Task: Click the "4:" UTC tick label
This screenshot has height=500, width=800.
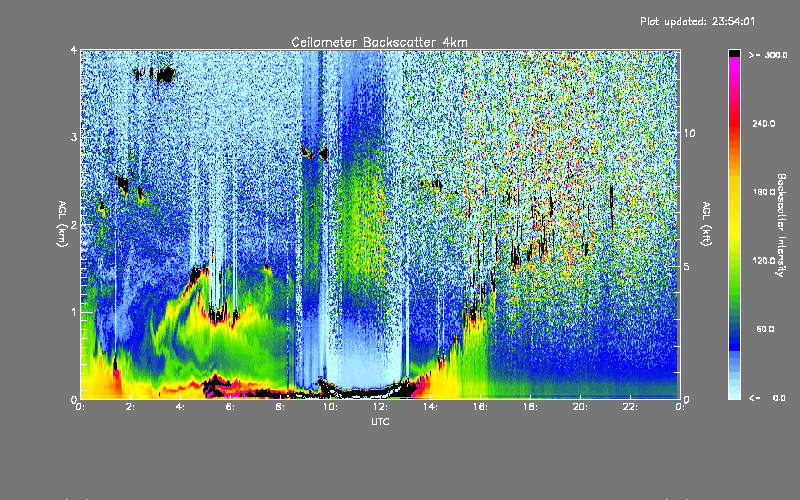Action: click(181, 407)
